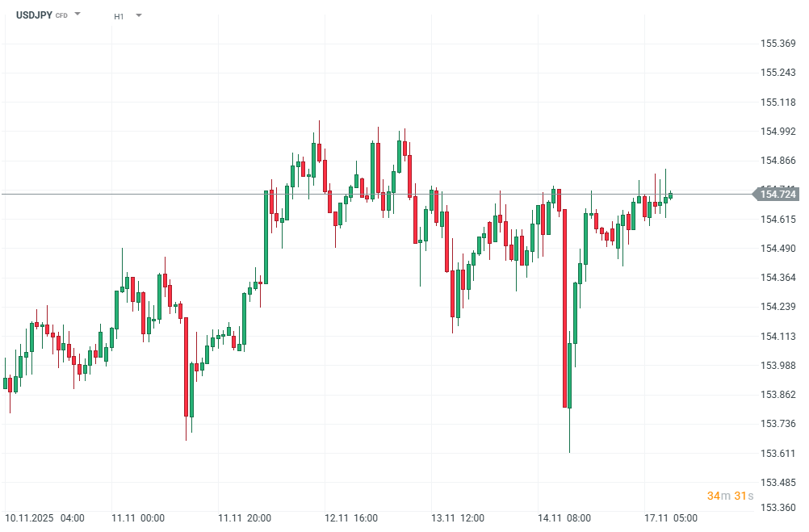Click the 155.369 price axis label

(x=778, y=44)
